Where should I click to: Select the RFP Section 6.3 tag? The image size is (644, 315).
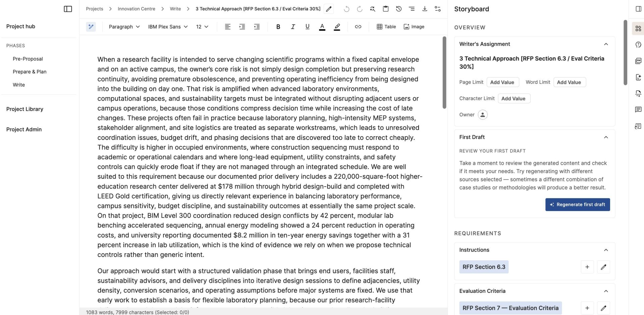click(x=484, y=267)
